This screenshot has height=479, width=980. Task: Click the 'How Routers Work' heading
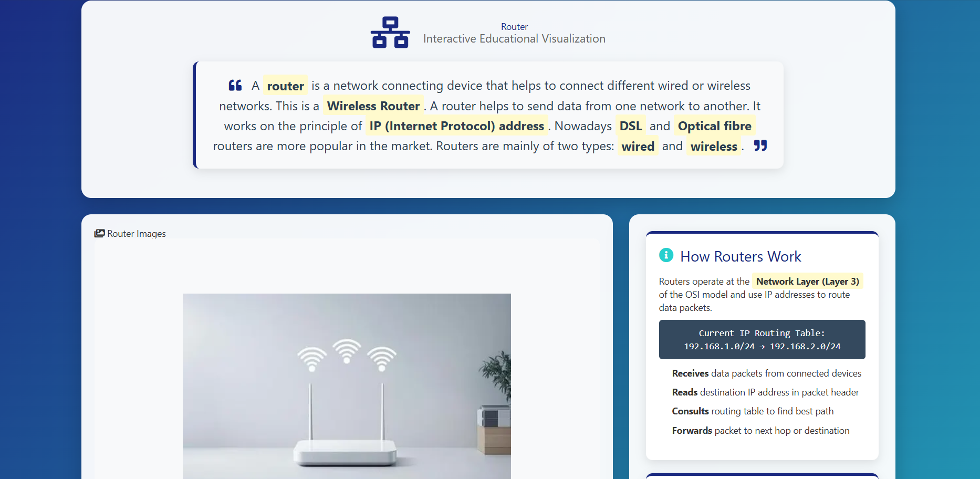coord(741,256)
